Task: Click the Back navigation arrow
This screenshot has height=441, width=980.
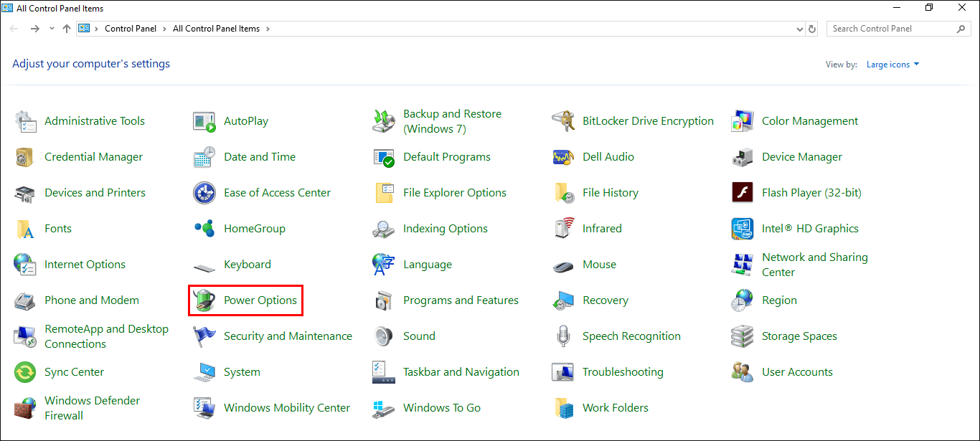Action: (14, 29)
